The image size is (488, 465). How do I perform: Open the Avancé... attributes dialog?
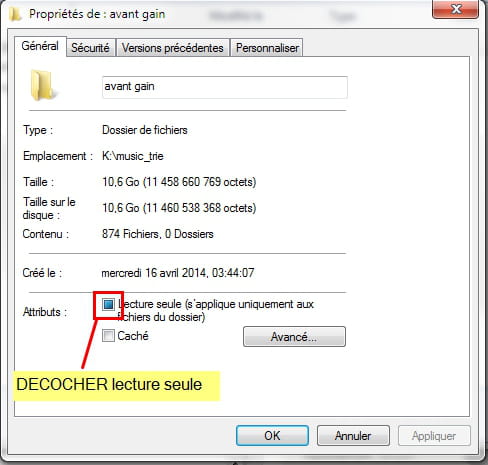[x=294, y=337]
